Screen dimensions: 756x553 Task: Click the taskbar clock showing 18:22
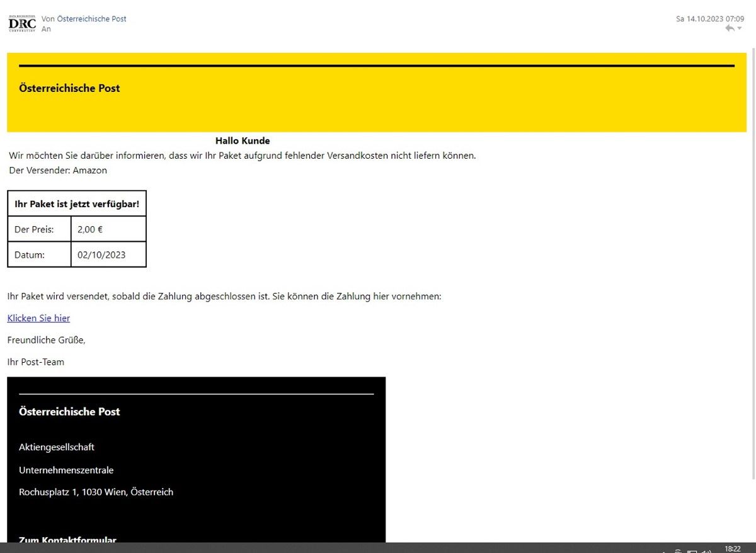coord(733,549)
